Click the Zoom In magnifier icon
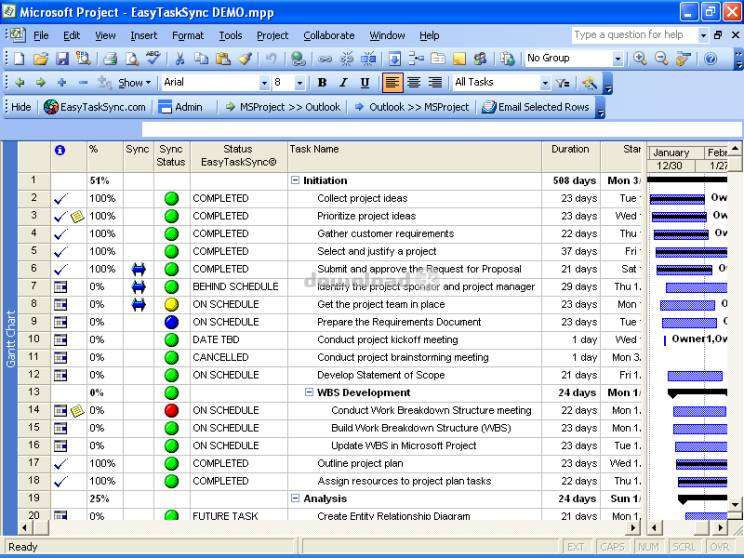The width and height of the screenshot is (744, 558). 640,58
